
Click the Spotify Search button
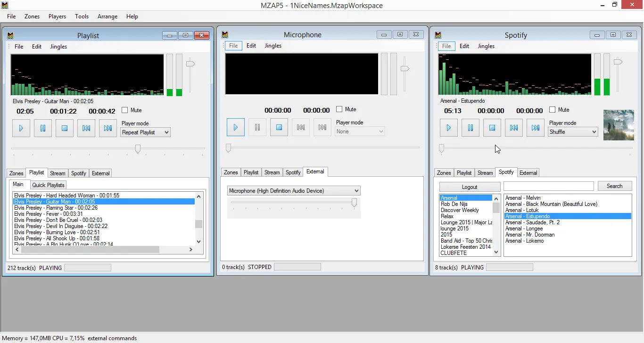coord(615,186)
